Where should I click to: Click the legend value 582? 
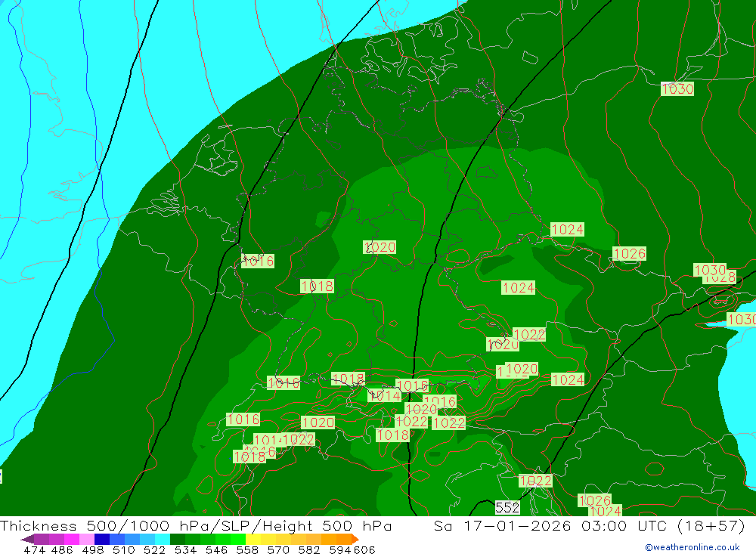pyautogui.click(x=309, y=549)
